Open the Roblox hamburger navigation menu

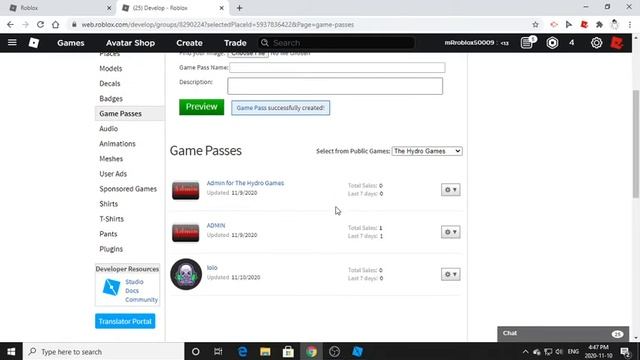[x=12, y=42]
